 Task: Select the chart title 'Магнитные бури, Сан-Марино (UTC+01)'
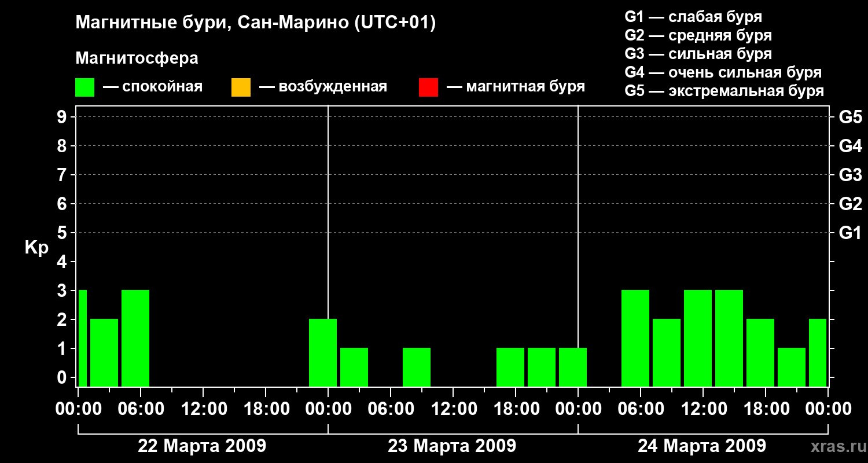[255, 23]
